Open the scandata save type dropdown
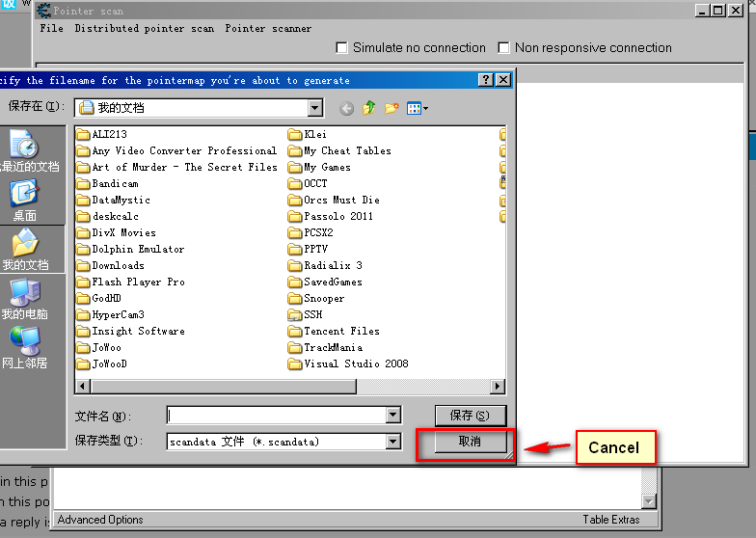 [392, 442]
